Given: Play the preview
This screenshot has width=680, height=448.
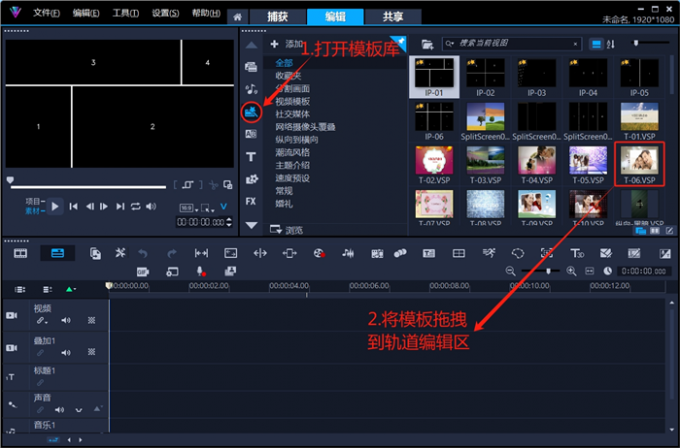Looking at the screenshot, I should click(55, 206).
